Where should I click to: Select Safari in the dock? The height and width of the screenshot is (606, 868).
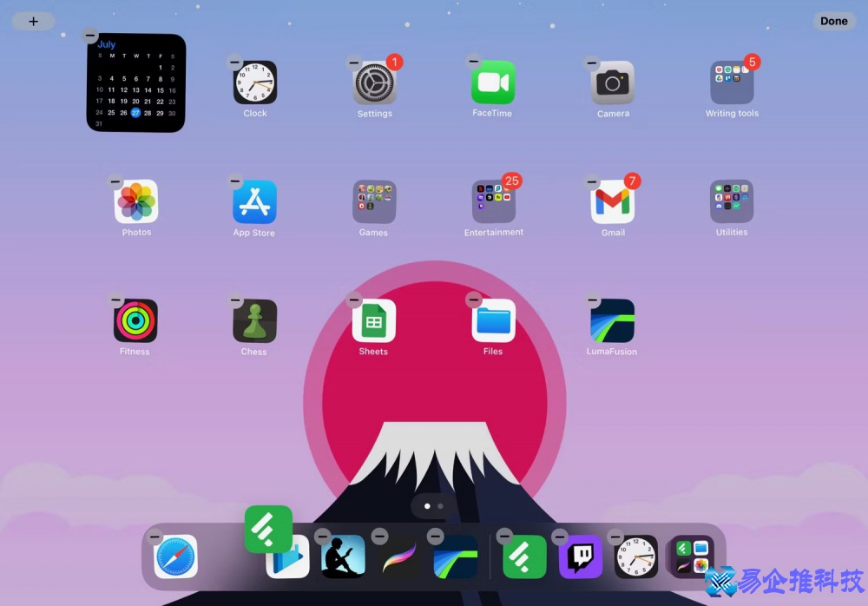click(176, 557)
